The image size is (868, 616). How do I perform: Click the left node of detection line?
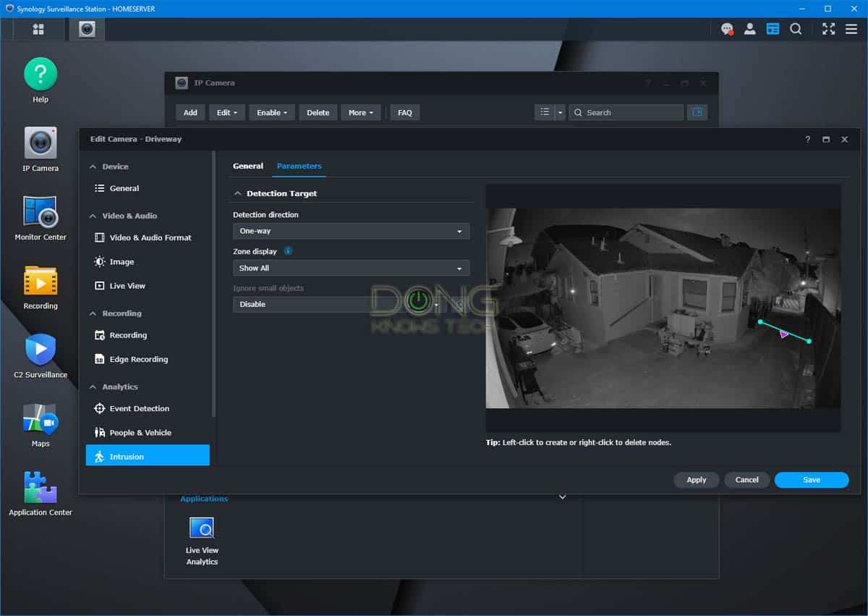760,321
